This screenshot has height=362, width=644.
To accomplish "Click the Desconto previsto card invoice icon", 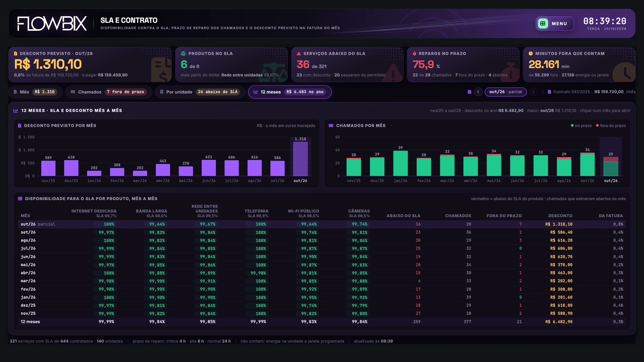I will click(16, 53).
